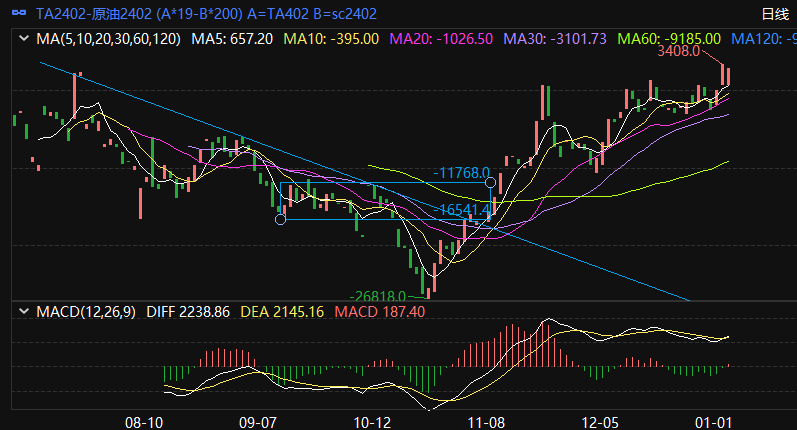This screenshot has width=797, height=430.
Task: Select the -16541.4 rectangle price label
Action: coord(462,210)
